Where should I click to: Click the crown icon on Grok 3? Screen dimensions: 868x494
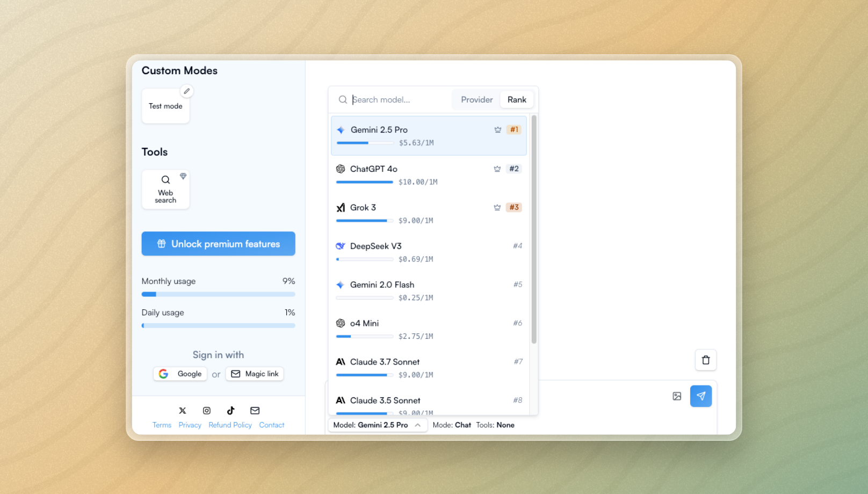497,207
